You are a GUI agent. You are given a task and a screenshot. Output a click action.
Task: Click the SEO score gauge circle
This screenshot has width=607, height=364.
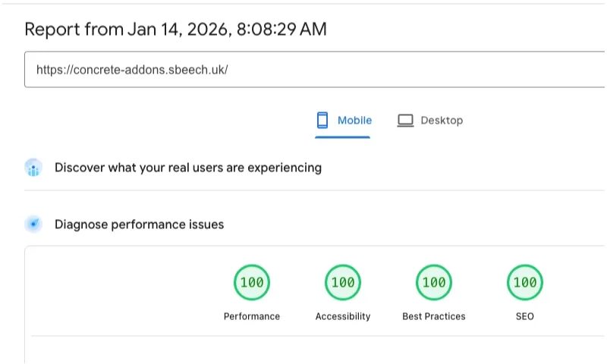click(525, 283)
